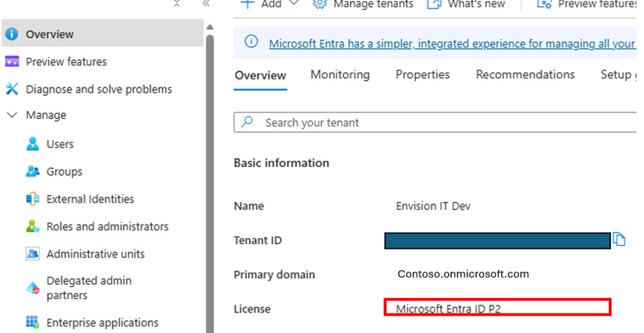This screenshot has width=644, height=333.
Task: Switch to the Monitoring tab
Action: (340, 74)
